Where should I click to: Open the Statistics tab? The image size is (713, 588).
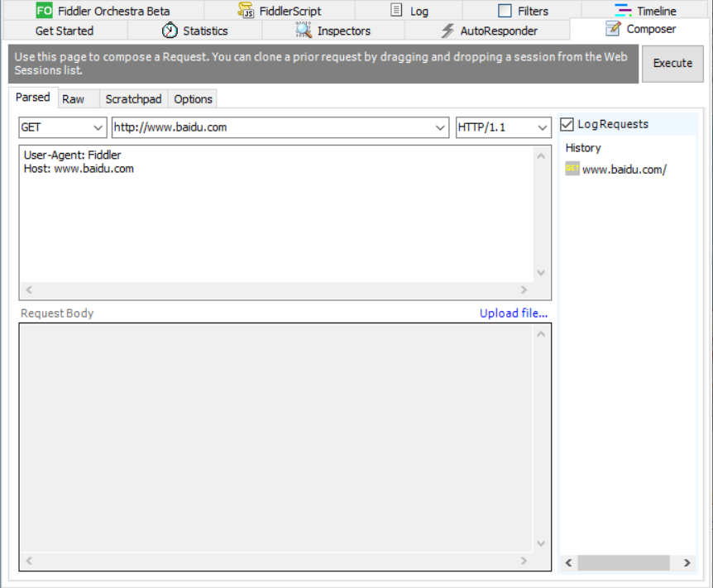194,31
